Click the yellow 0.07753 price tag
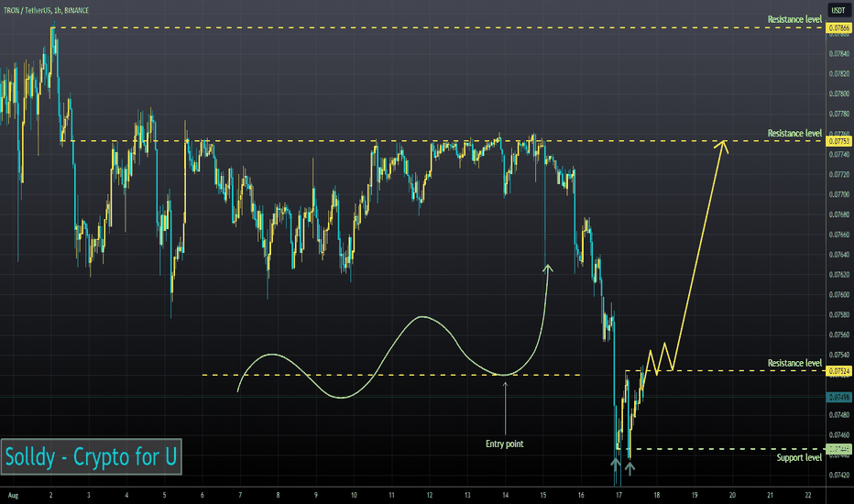Screen dimensions: 854x504 click(x=838, y=141)
